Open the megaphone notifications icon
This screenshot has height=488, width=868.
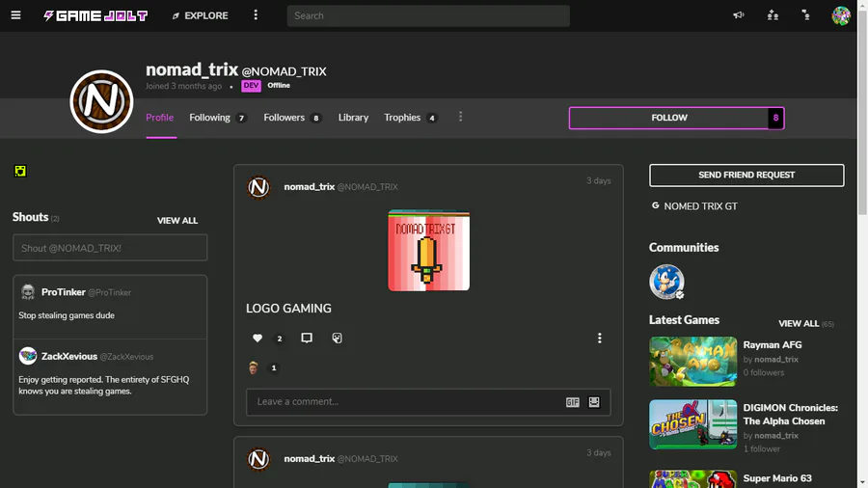[739, 15]
